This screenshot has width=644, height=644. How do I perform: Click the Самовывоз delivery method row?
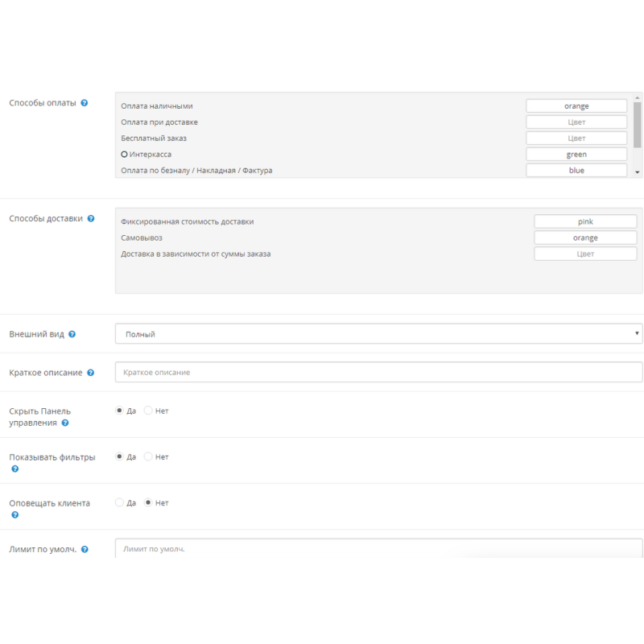(142, 238)
